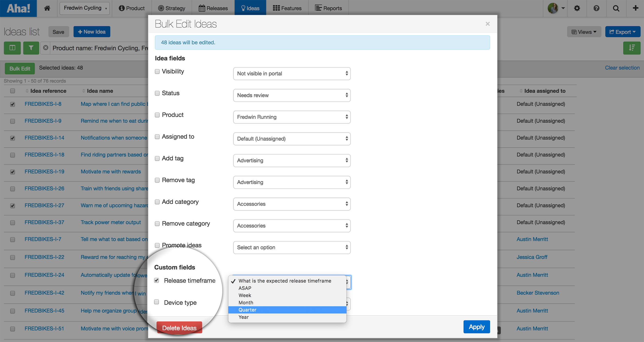This screenshot has height=342, width=644.
Task: Expand the Fredwin Cycling product selector
Action: click(x=84, y=8)
